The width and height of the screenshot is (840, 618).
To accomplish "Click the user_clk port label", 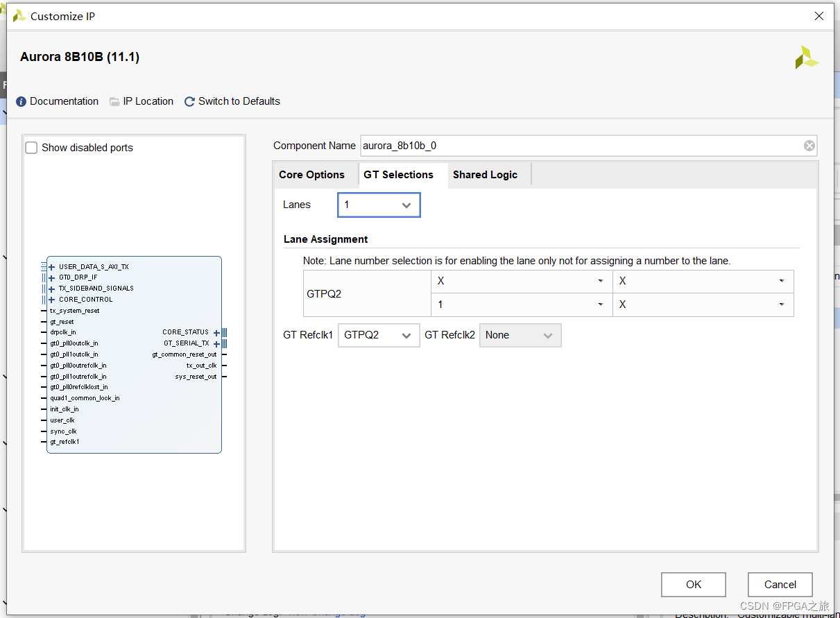I will pyautogui.click(x=62, y=420).
